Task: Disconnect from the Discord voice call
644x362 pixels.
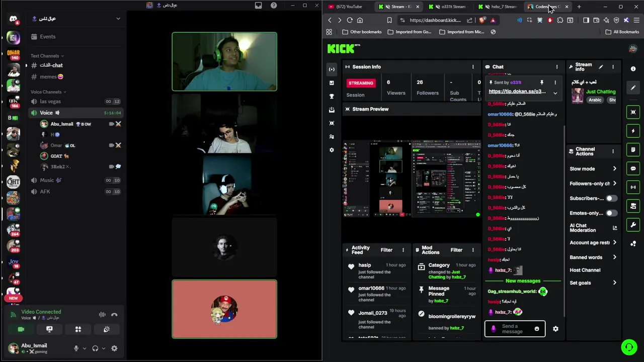Action: [x=114, y=315]
